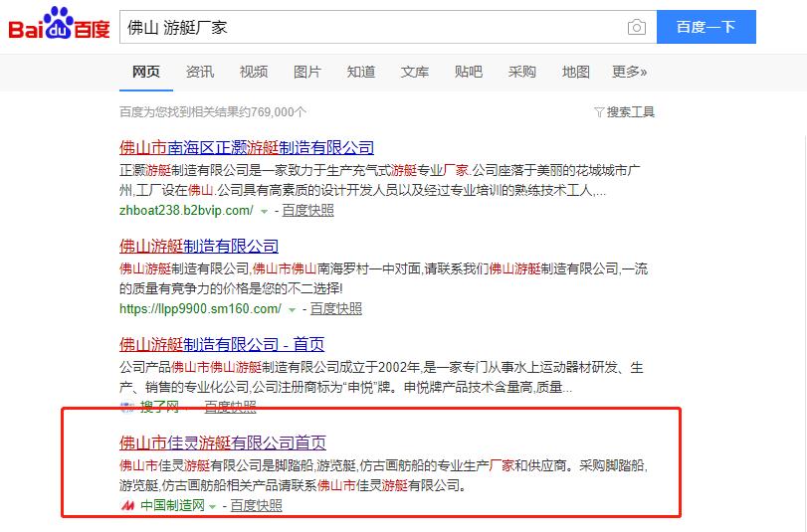
Task: Switch to the 视频 tab
Action: tap(254, 72)
